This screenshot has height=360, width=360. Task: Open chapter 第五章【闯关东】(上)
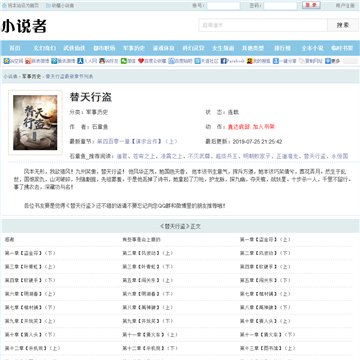point(148,280)
